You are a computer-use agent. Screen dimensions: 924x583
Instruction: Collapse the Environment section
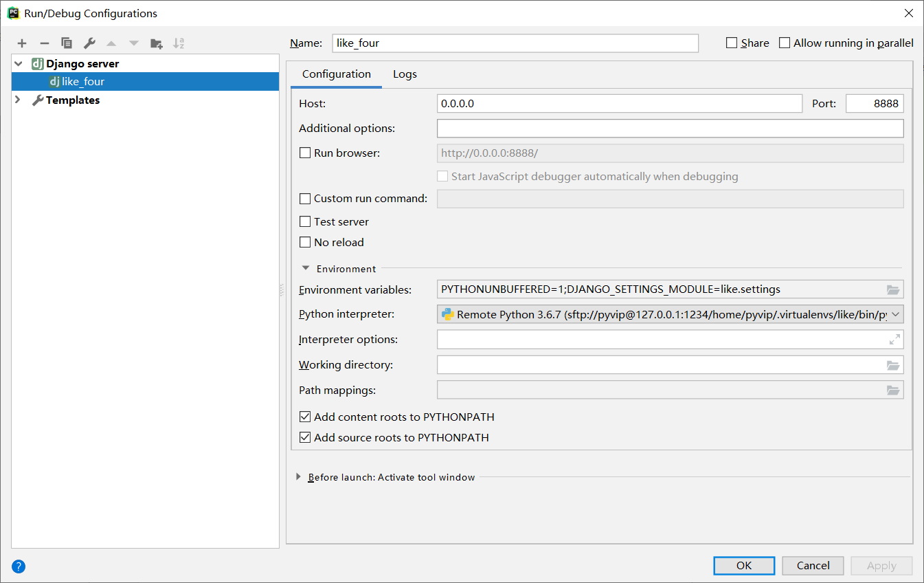click(x=306, y=269)
